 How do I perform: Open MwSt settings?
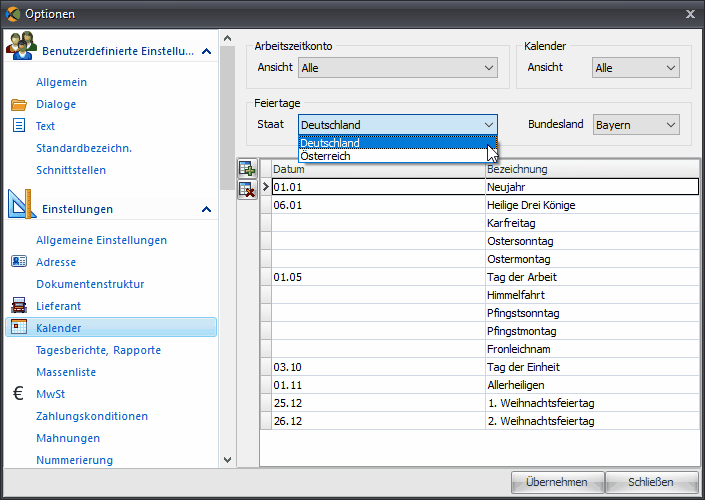point(51,394)
